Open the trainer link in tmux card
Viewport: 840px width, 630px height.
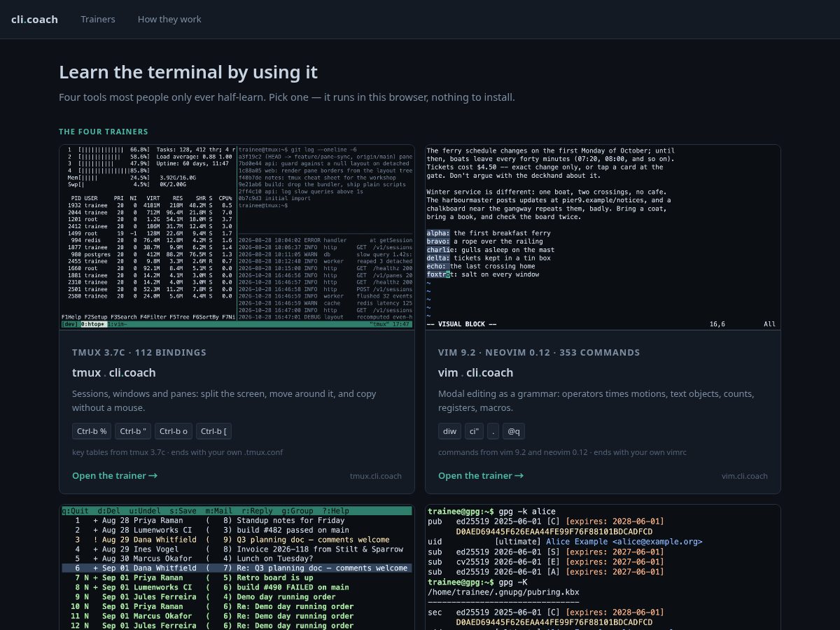coord(115,476)
